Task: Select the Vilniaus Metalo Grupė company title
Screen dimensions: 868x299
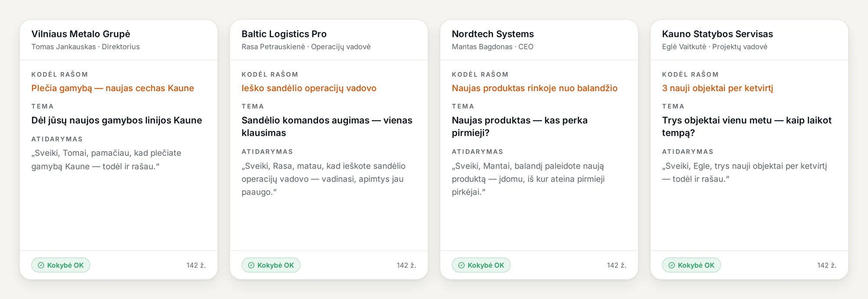Action: (x=81, y=34)
